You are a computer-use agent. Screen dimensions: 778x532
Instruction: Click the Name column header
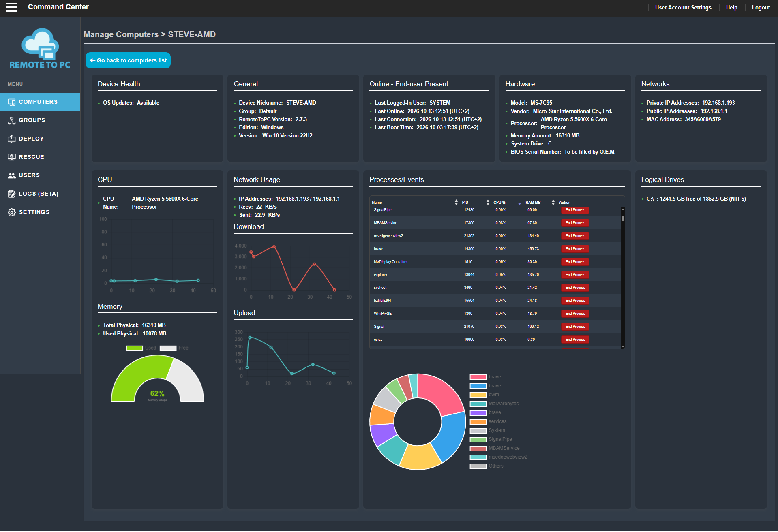[377, 203]
